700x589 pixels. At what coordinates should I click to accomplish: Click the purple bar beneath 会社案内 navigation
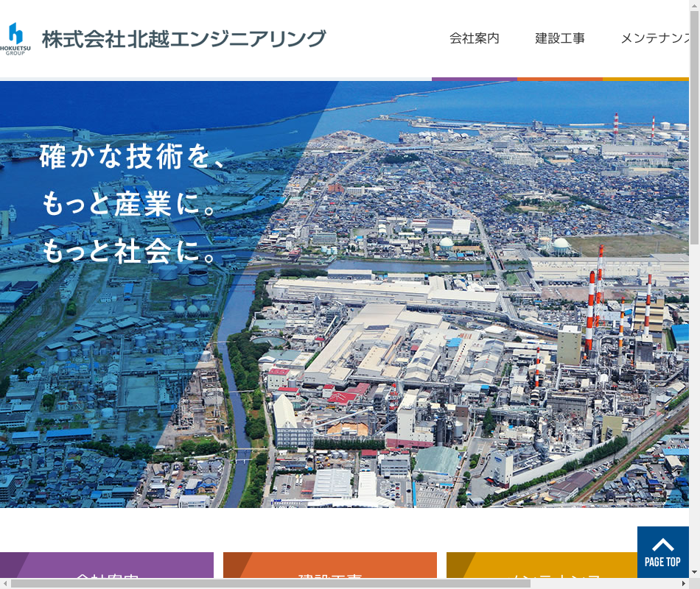(x=475, y=78)
